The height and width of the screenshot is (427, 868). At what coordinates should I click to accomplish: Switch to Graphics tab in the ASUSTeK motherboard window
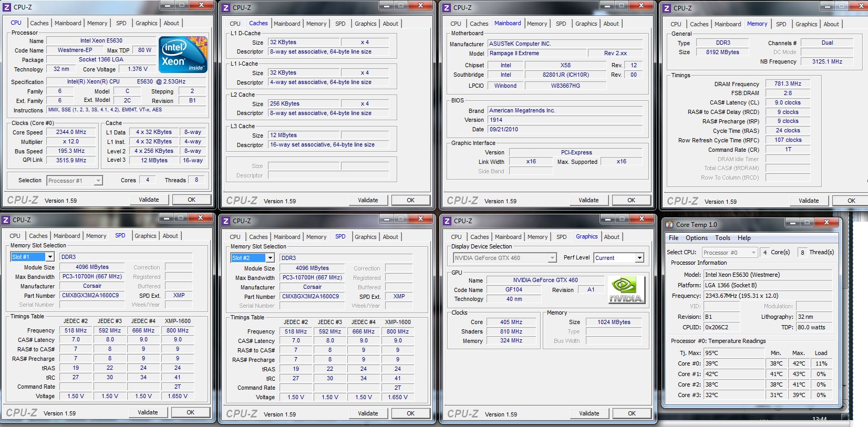586,24
